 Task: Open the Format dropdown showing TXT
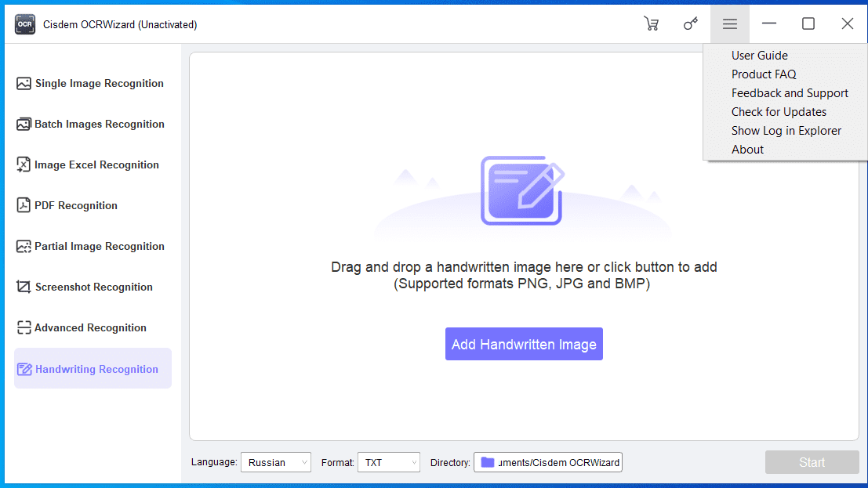389,462
